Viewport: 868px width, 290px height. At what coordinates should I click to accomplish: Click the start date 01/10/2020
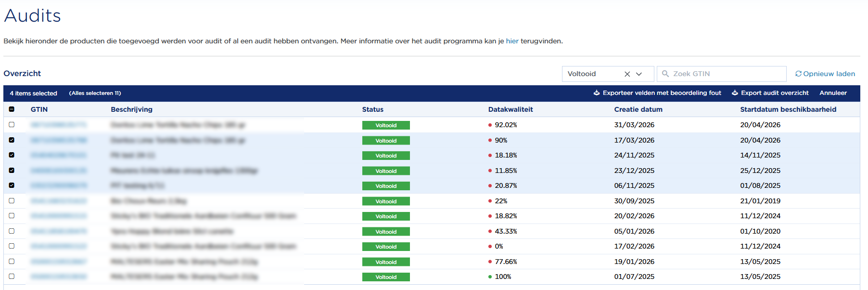(760, 231)
